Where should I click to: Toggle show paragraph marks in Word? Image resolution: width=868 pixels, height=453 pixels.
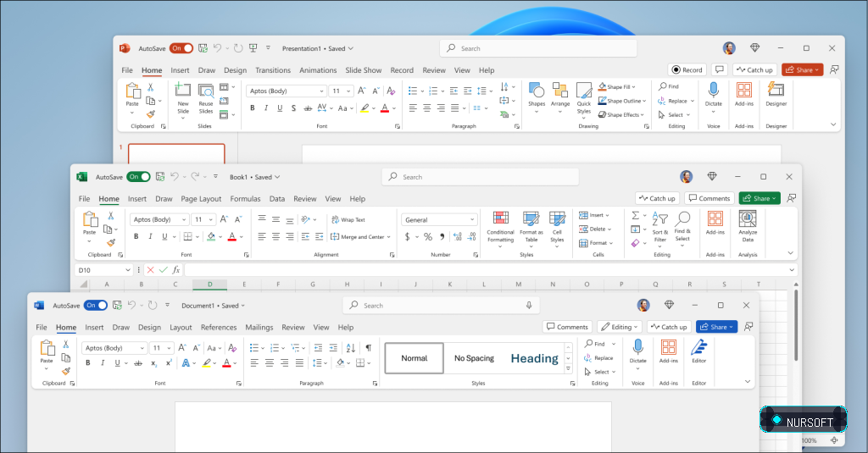click(368, 348)
